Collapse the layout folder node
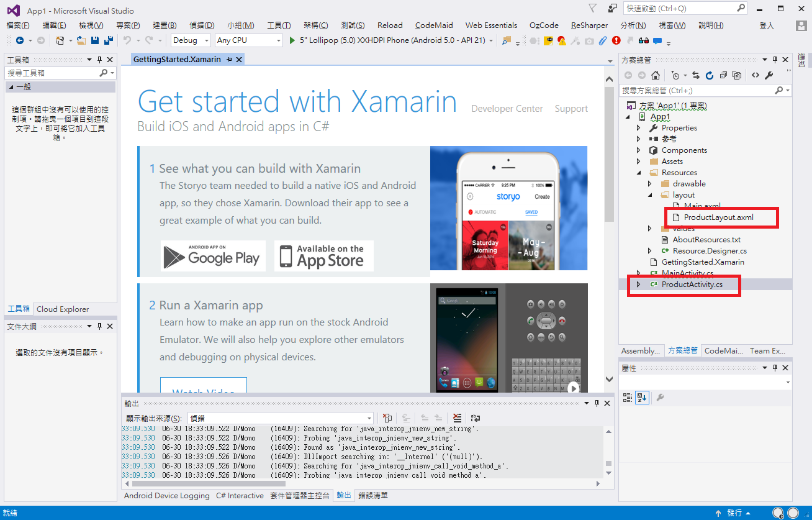The image size is (812, 520). pos(649,195)
